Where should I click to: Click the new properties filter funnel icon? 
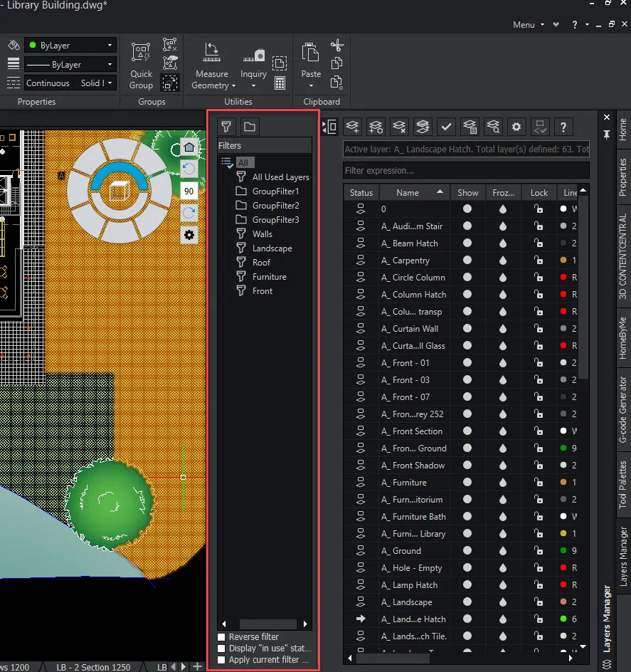[226, 127]
